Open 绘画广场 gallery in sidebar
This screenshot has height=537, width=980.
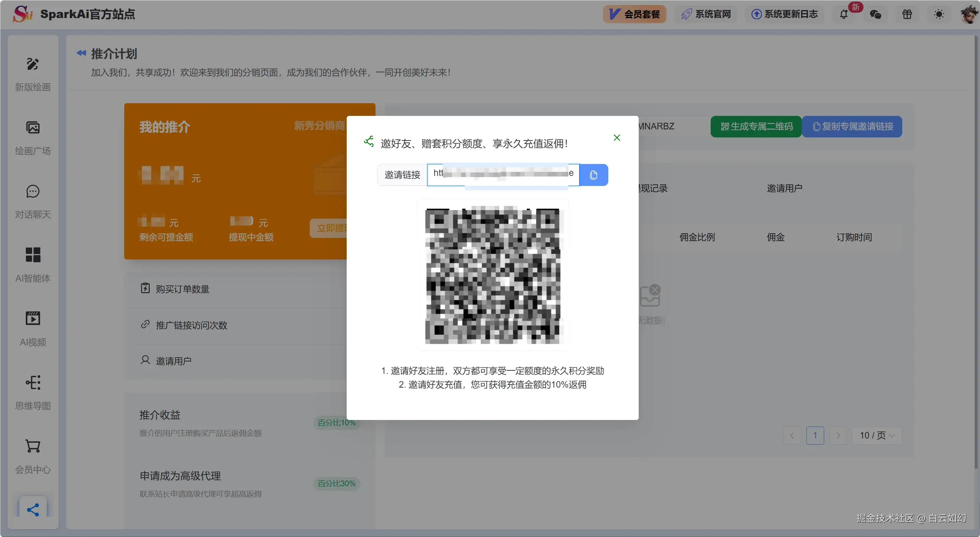[33, 138]
